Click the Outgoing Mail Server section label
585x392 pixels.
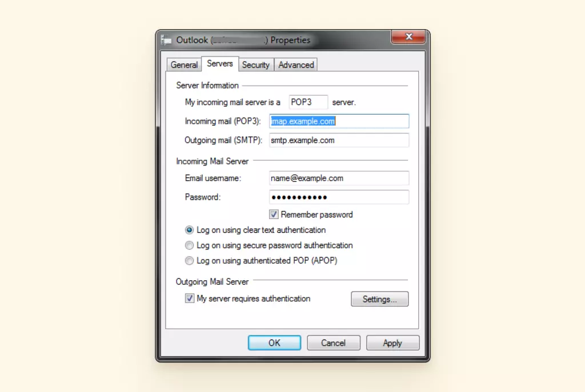[x=212, y=282]
